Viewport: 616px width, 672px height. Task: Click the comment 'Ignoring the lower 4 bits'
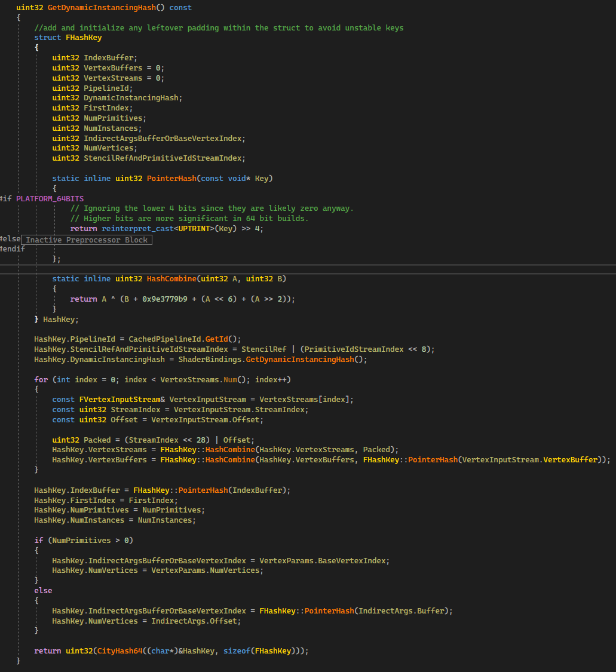point(212,208)
